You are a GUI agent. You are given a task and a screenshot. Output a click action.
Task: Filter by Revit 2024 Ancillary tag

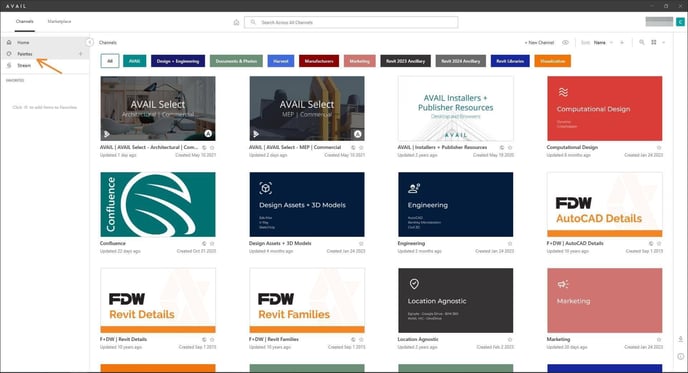click(461, 61)
